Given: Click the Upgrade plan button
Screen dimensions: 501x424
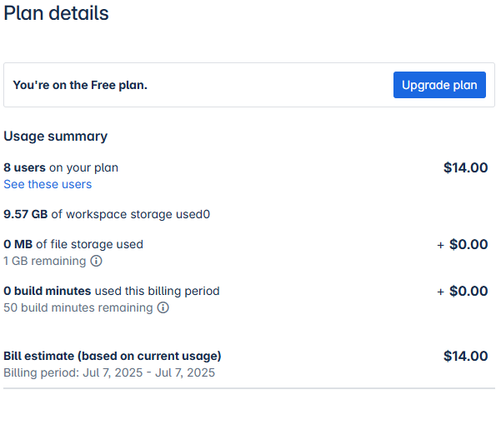Looking at the screenshot, I should [x=439, y=85].
